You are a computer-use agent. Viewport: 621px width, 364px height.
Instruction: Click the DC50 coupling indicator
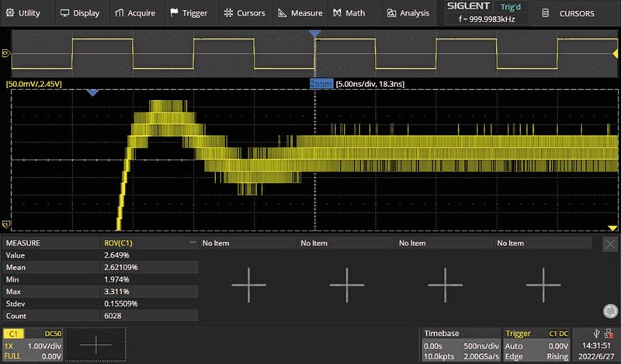click(53, 334)
